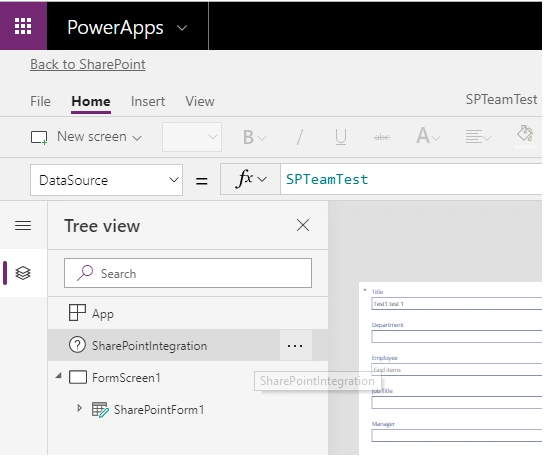Open the File menu

(40, 101)
